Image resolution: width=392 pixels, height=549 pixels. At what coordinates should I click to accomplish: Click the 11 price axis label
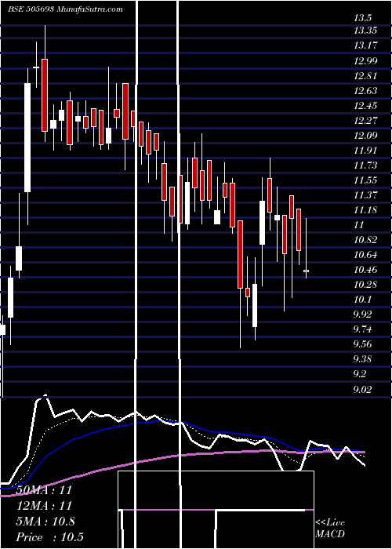(359, 224)
